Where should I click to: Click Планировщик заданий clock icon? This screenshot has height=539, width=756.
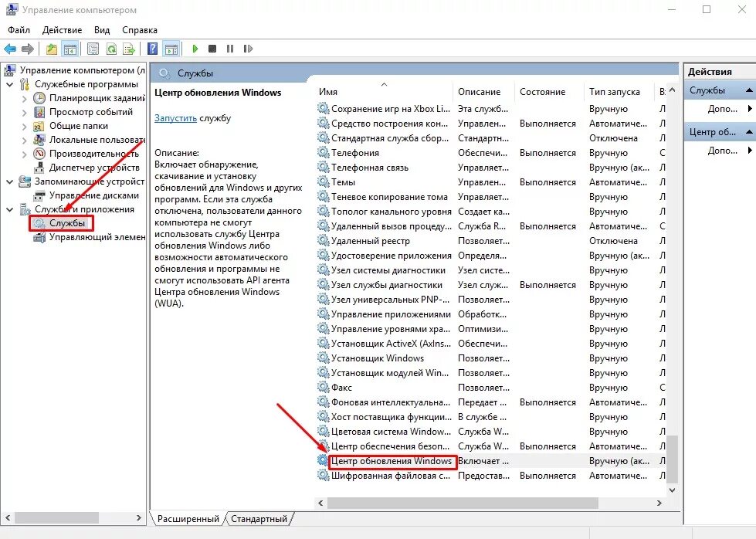point(39,98)
